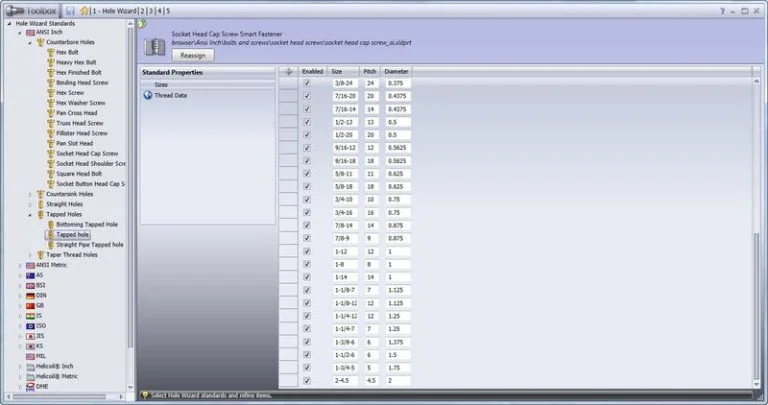This screenshot has width=768, height=405.
Task: Click the Diameter column header
Action: 397,72
